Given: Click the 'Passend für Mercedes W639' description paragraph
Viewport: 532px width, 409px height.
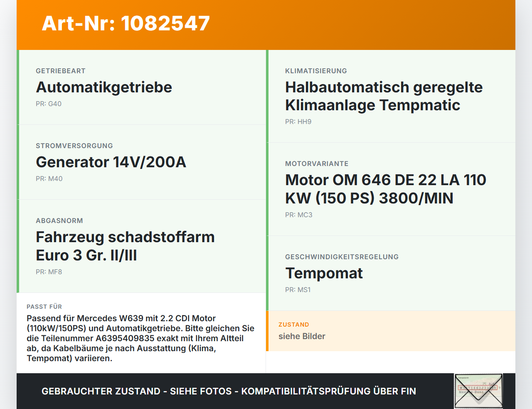Looking at the screenshot, I should (140, 338).
